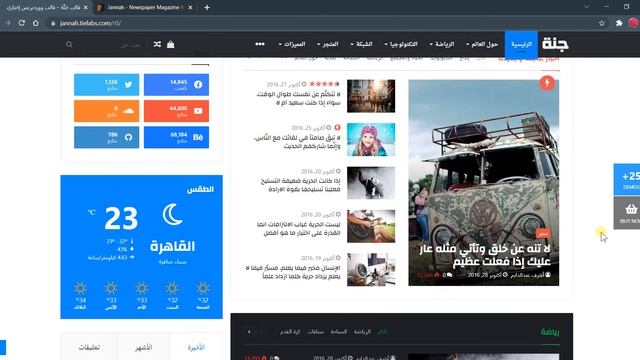Open the YouTube 44,600 subscribers tile
This screenshot has height=360, width=640.
[x=176, y=111]
